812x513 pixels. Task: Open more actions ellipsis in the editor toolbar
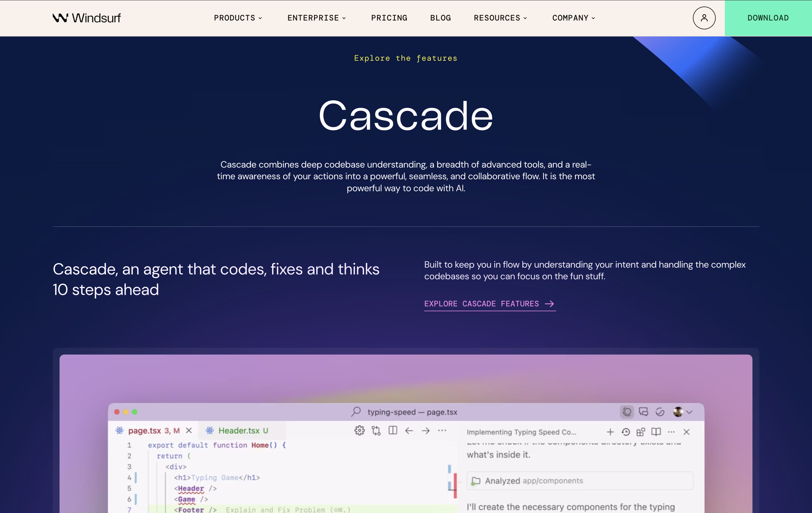coord(442,430)
